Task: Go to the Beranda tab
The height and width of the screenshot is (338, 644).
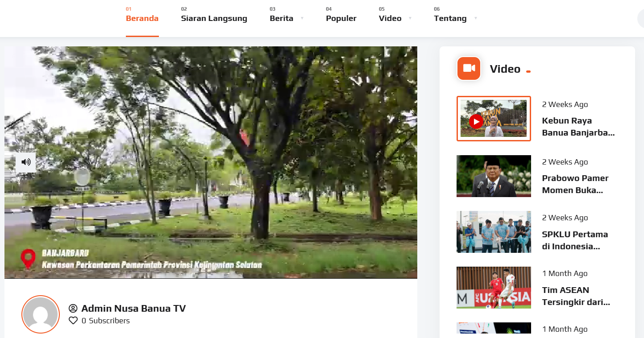Action: click(142, 18)
